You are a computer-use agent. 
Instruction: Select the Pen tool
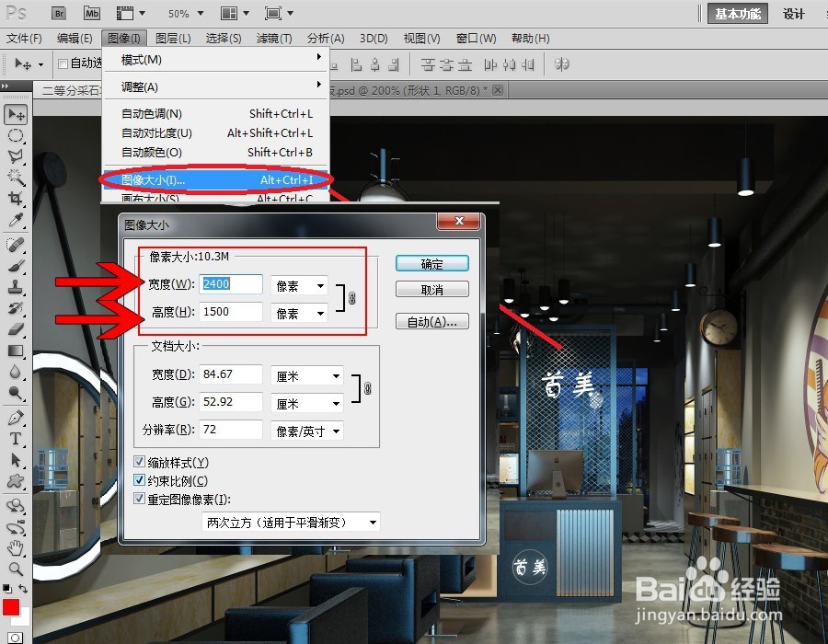point(16,418)
